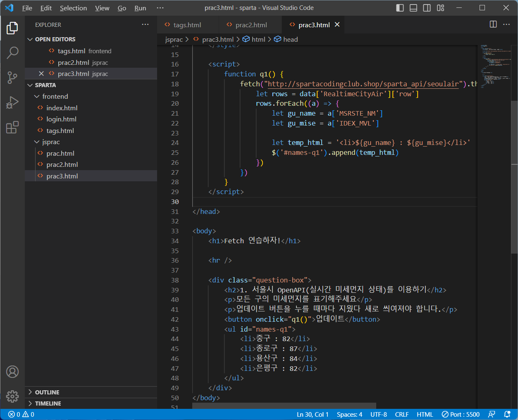Collapse the jsprac folder
Image resolution: width=518 pixels, height=420 pixels.
[x=91, y=142]
